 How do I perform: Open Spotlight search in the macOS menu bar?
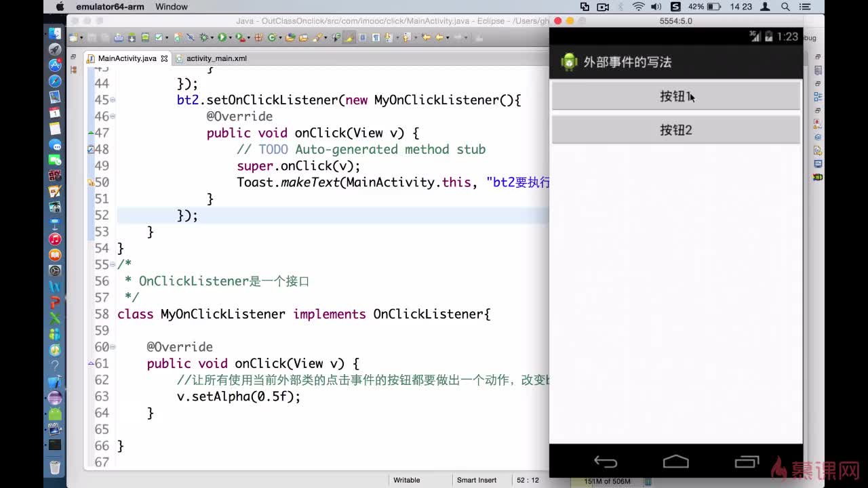(785, 7)
